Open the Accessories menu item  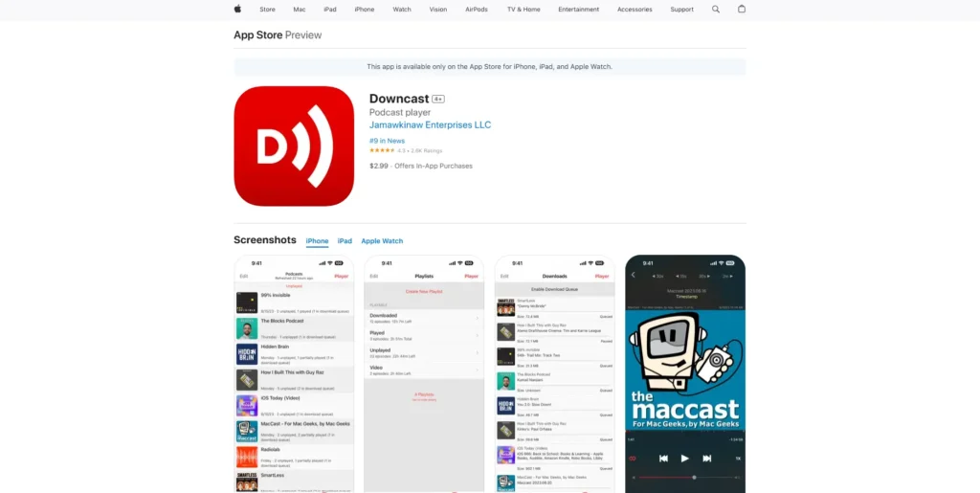635,10
